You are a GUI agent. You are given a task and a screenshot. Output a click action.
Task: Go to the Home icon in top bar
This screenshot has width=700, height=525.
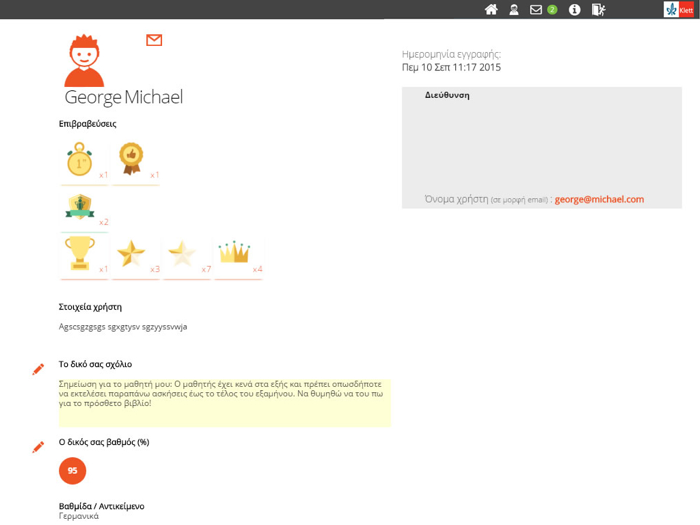click(491, 9)
